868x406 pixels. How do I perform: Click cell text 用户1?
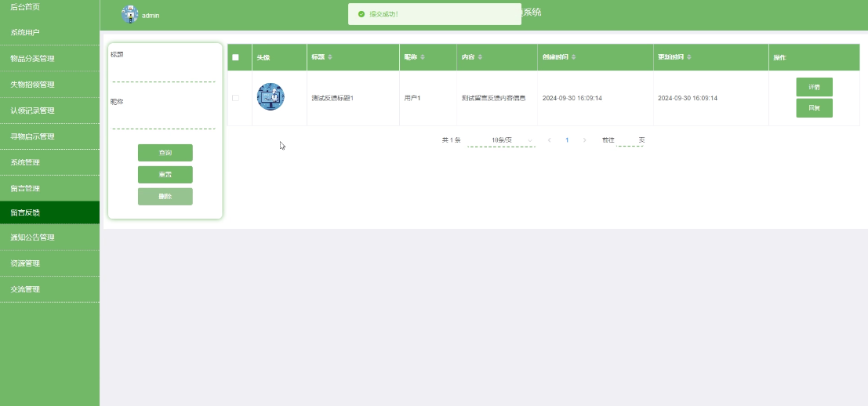[x=412, y=98]
